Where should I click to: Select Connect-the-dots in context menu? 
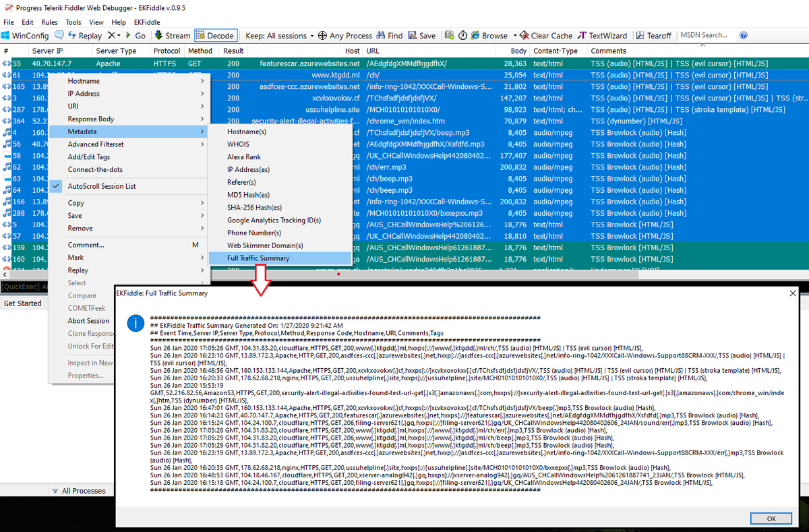pyautogui.click(x=130, y=169)
